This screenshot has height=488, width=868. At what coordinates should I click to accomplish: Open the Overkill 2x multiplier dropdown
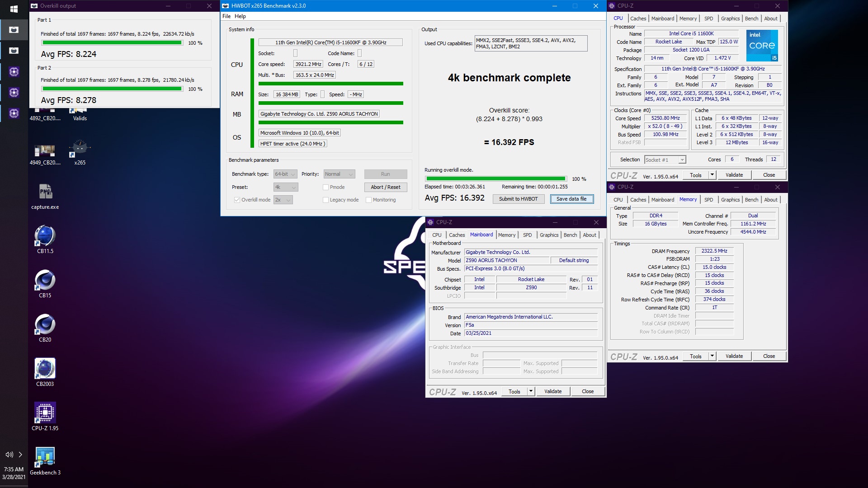point(283,200)
